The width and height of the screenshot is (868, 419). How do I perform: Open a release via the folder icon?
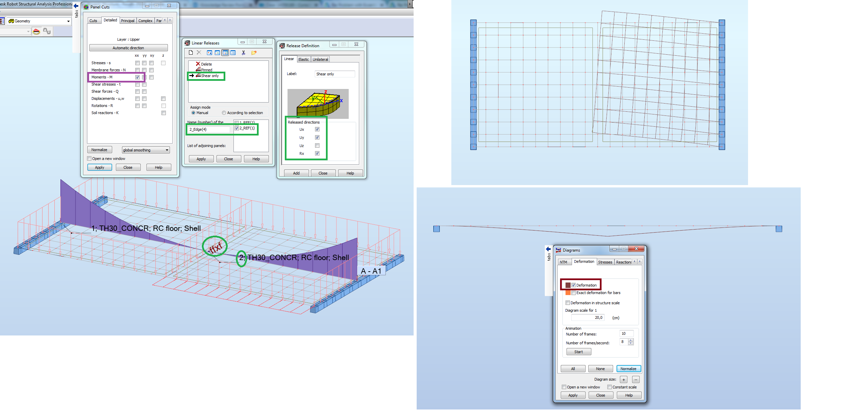tap(254, 53)
